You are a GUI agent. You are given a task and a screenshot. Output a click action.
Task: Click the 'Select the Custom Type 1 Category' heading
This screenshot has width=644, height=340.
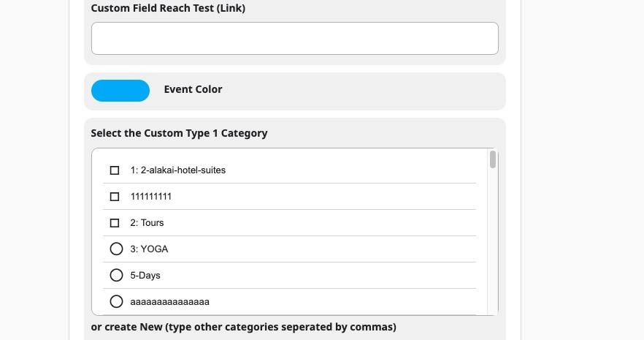pyautogui.click(x=179, y=133)
